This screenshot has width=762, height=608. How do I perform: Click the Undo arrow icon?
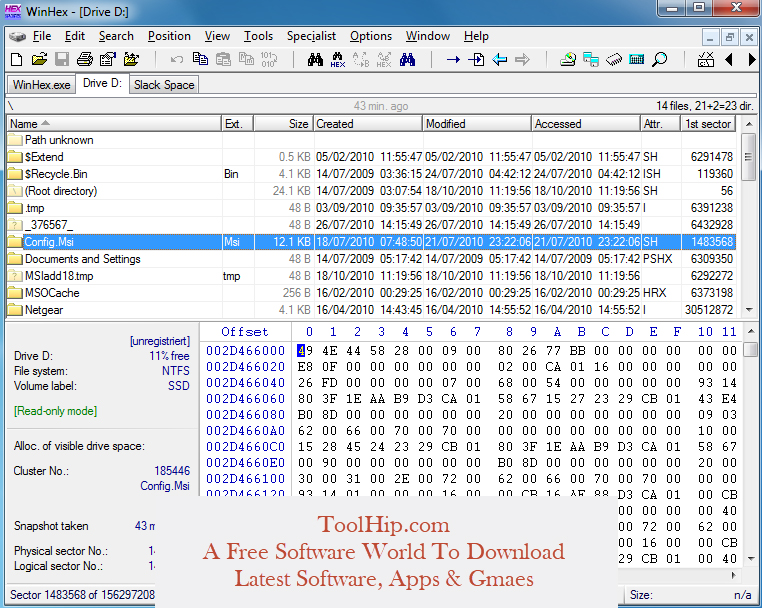[x=176, y=60]
